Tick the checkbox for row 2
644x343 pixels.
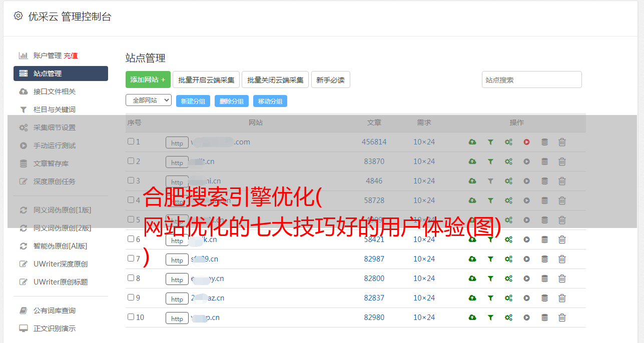(x=131, y=161)
